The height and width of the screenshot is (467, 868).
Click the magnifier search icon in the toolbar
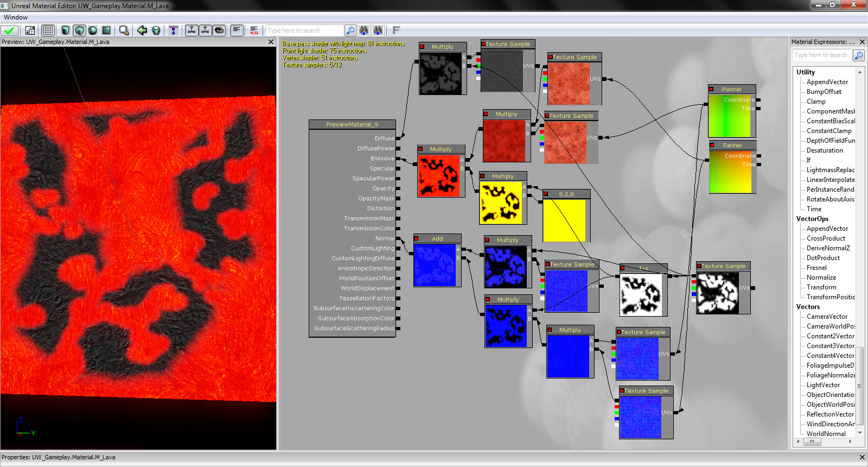pyautogui.click(x=124, y=30)
